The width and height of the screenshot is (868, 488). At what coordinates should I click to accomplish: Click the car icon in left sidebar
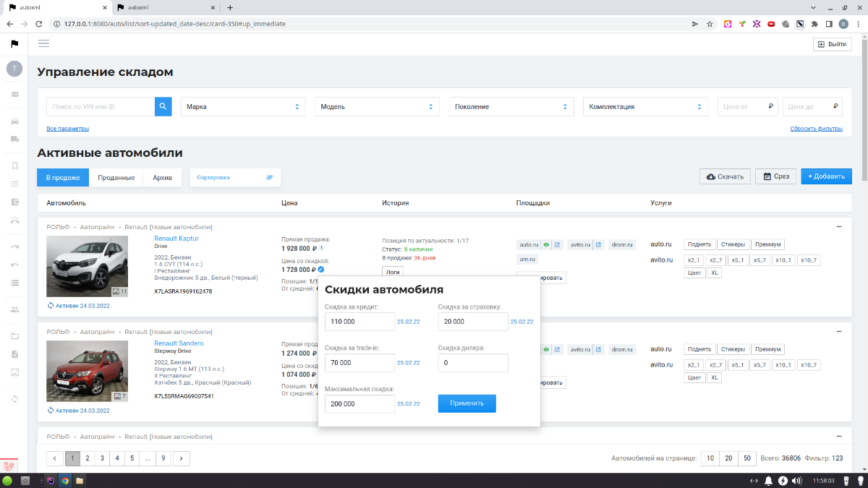[x=14, y=121]
